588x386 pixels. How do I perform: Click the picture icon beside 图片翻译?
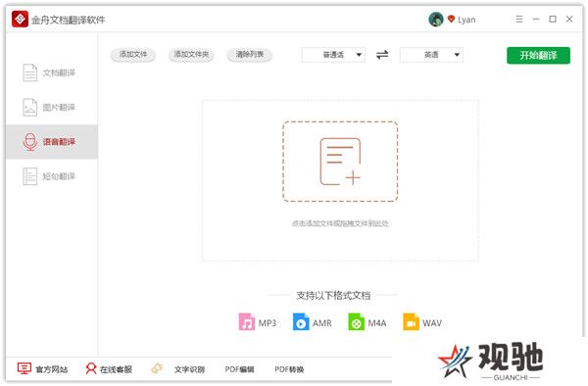[x=30, y=107]
